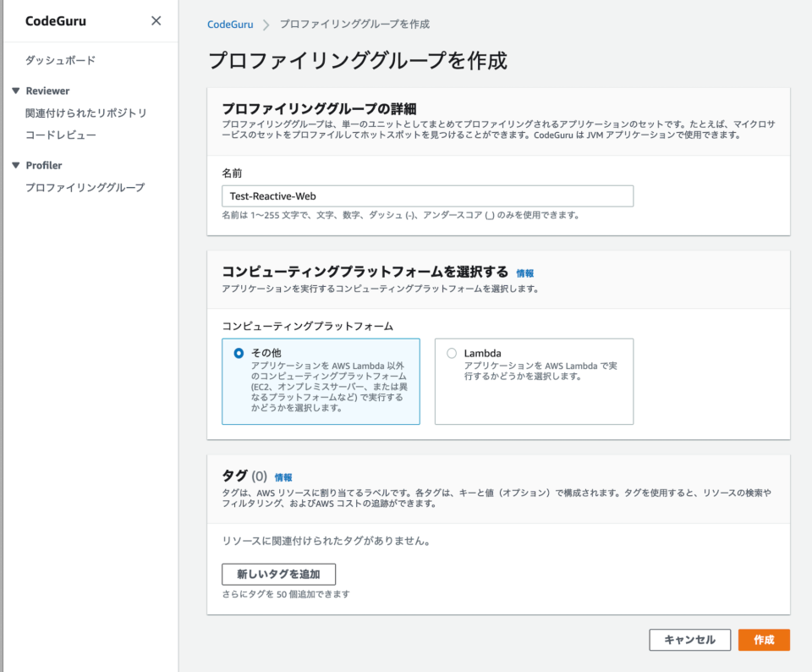Submit with the orange 作成 button

(764, 640)
